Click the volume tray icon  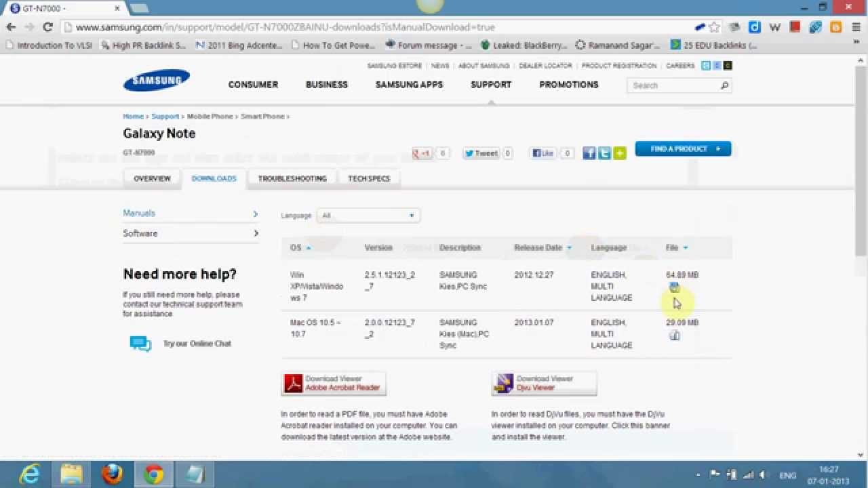click(x=764, y=475)
